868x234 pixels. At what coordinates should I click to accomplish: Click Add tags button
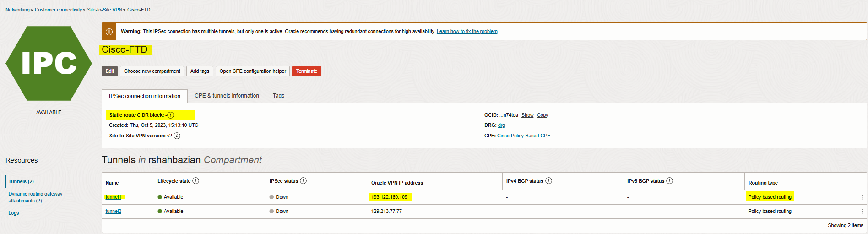200,71
